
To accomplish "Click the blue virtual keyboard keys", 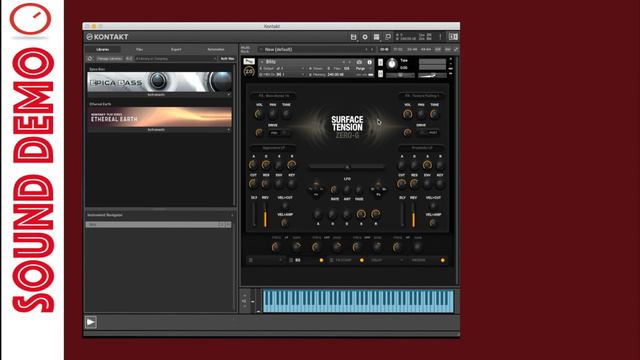I will (358, 301).
